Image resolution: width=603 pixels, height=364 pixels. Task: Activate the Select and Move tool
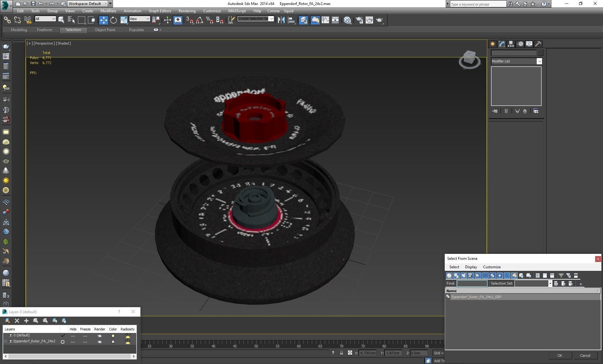point(103,20)
